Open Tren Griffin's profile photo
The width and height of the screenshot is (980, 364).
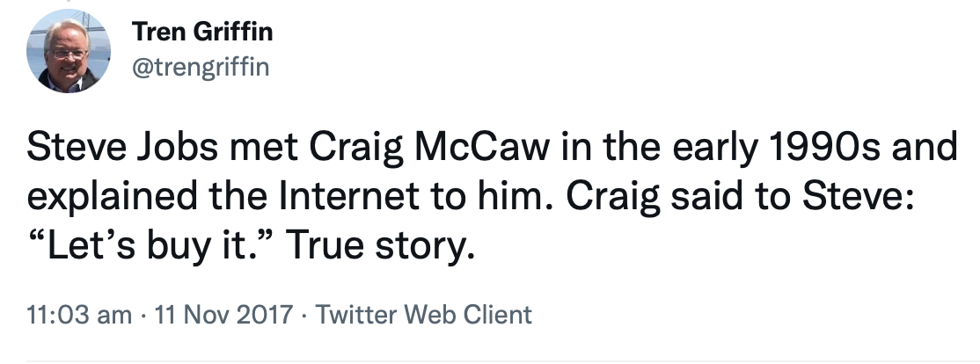(67, 55)
